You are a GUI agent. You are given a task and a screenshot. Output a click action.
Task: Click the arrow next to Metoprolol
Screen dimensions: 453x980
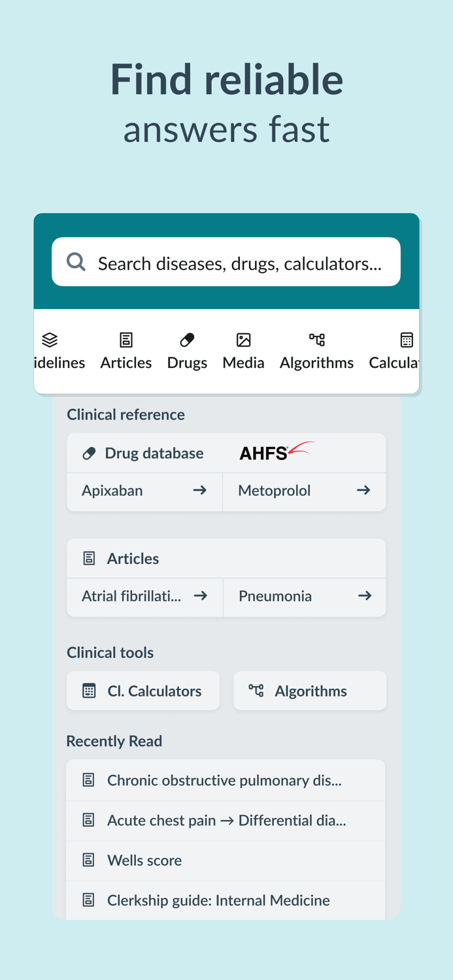364,492
